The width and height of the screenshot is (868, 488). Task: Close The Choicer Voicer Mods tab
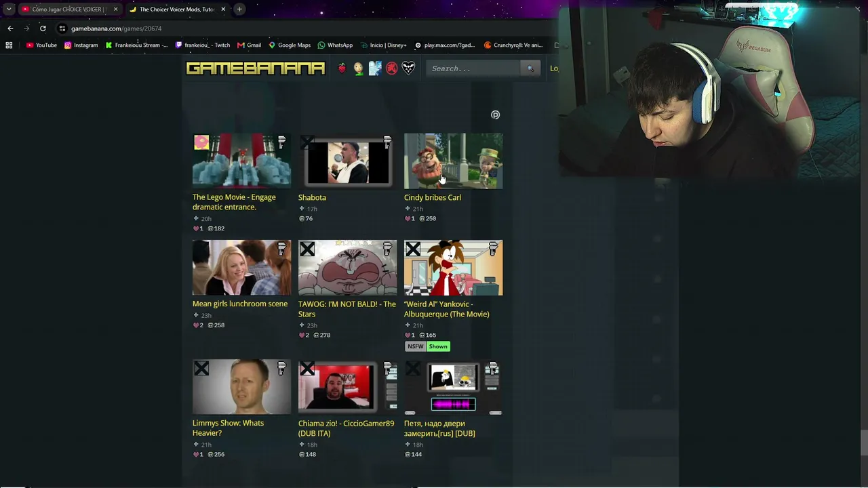[x=223, y=9]
